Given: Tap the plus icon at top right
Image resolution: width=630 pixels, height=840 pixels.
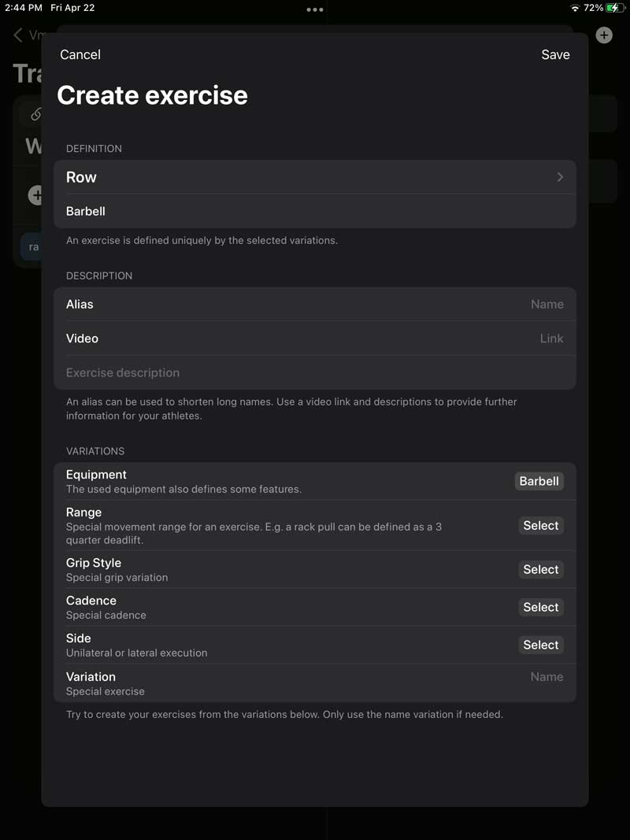Looking at the screenshot, I should click(604, 35).
